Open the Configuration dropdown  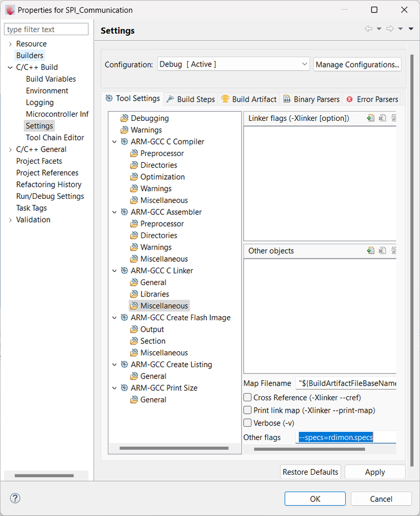point(304,64)
